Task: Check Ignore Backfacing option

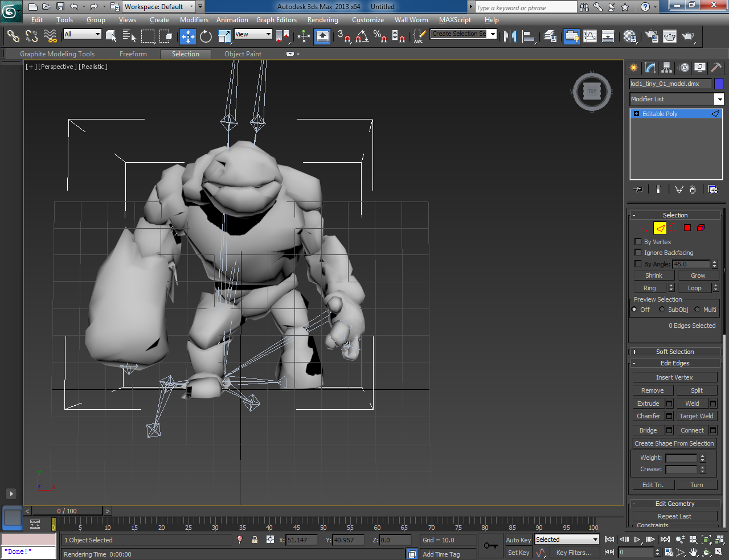Action: pyautogui.click(x=638, y=253)
